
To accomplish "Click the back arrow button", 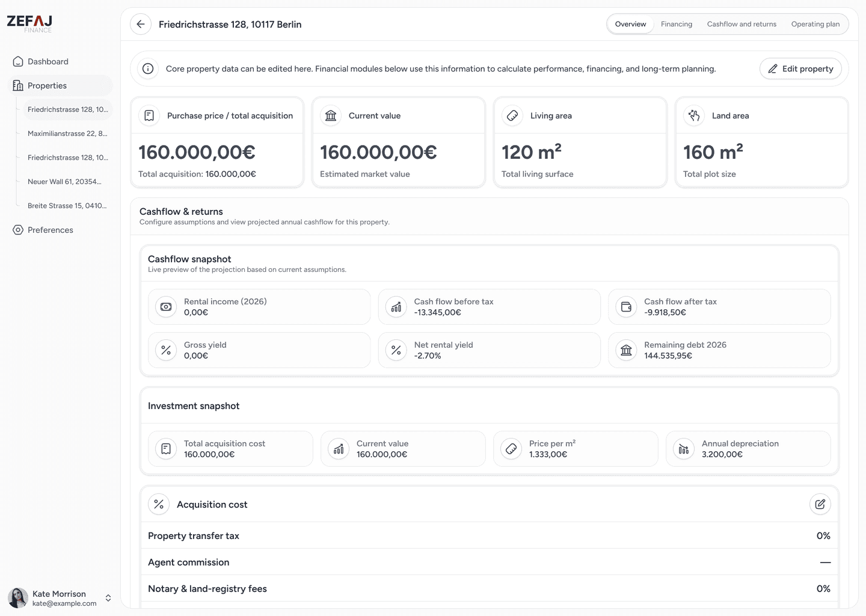I will 141,24.
